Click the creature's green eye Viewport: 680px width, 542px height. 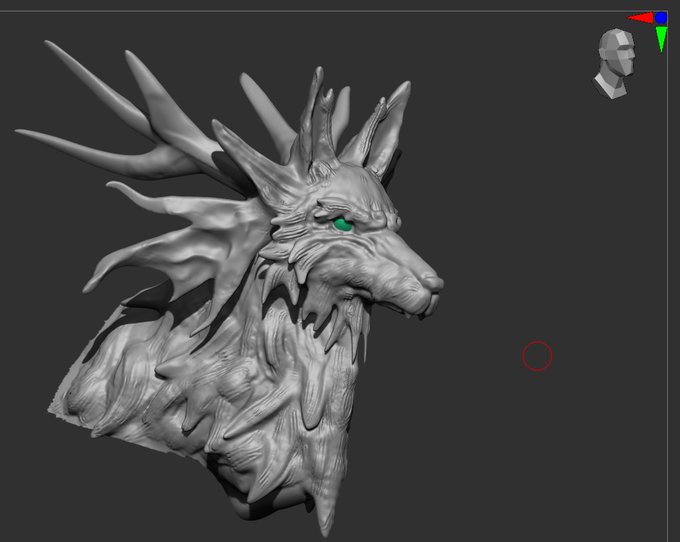343,224
